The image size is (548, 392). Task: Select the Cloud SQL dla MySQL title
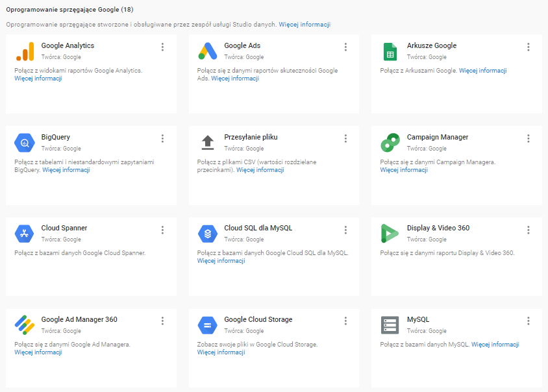(258, 228)
